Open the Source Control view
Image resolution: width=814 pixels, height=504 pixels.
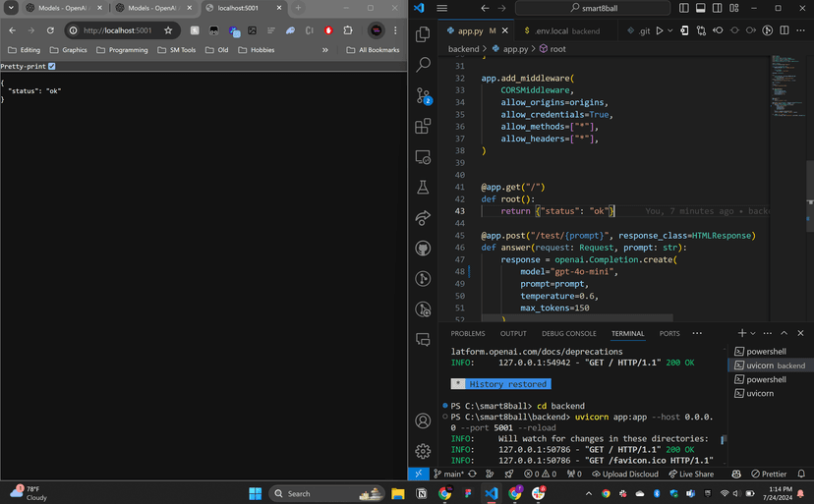[424, 95]
